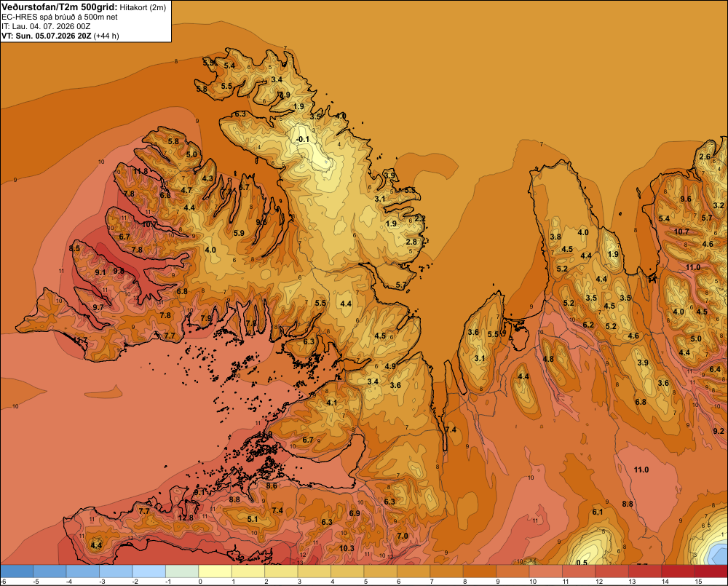728x586 pixels.
Task: Select the 12.8 temperature value label
Action: 185,518
